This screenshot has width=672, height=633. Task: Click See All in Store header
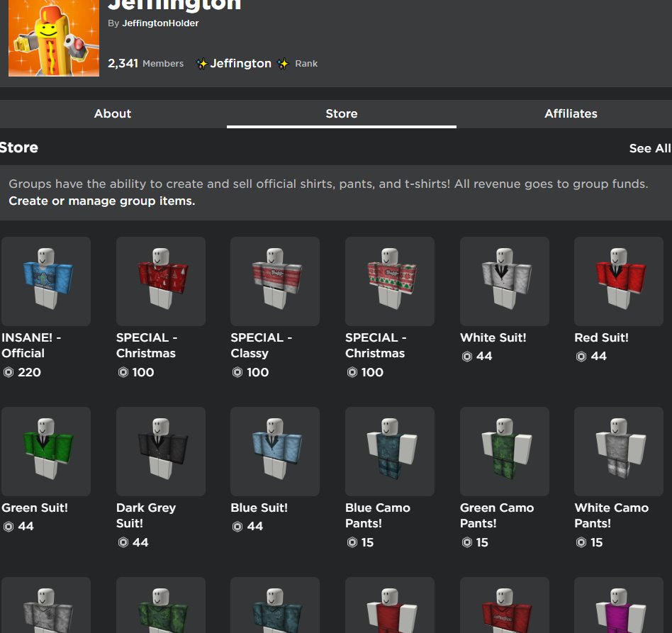point(650,148)
